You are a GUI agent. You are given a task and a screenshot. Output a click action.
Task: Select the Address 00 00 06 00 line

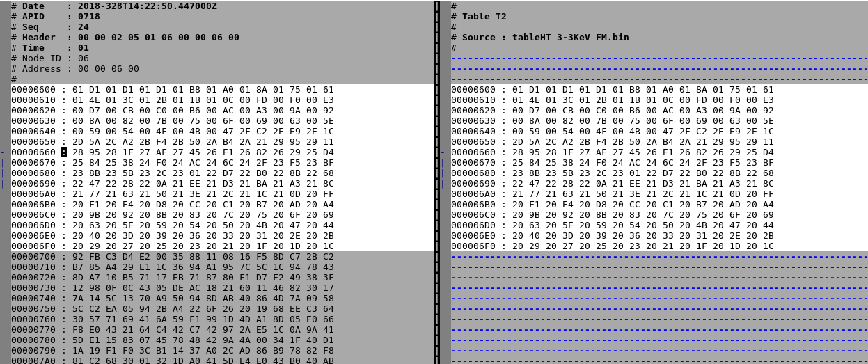click(75, 69)
